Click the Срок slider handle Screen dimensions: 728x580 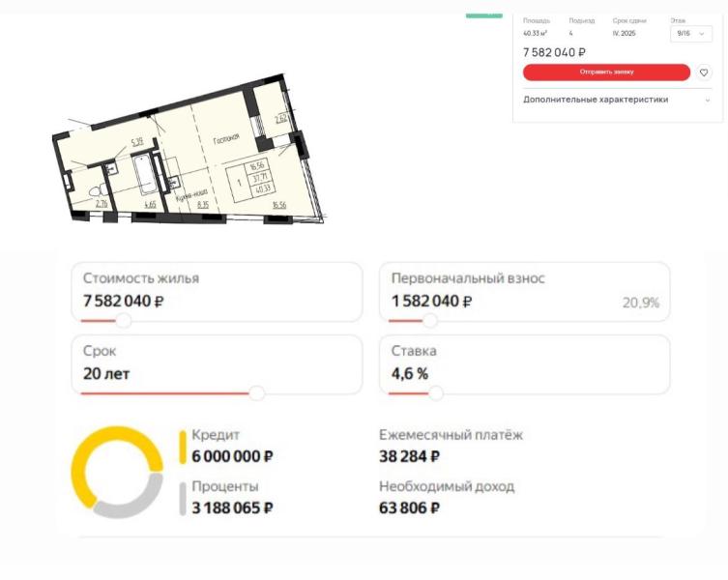[x=256, y=393]
